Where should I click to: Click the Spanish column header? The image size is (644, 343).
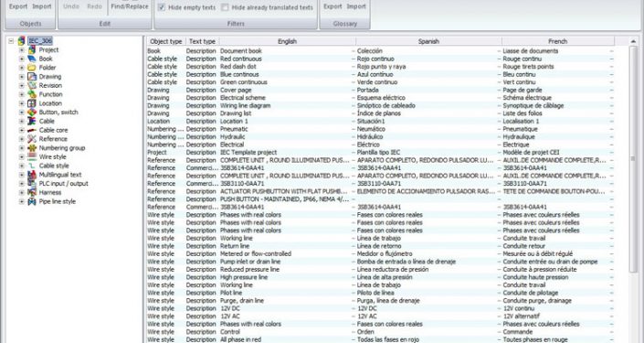click(428, 41)
